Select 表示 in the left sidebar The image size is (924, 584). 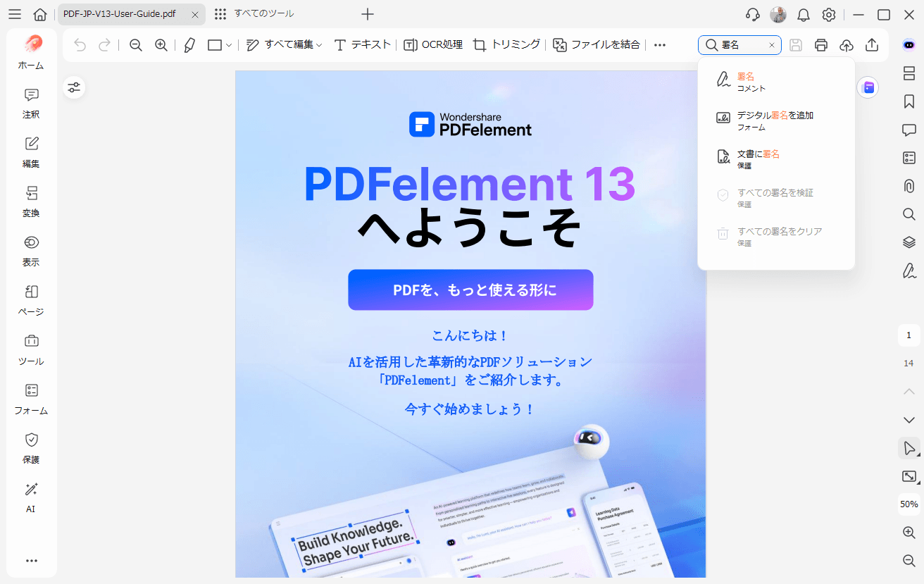click(x=31, y=251)
